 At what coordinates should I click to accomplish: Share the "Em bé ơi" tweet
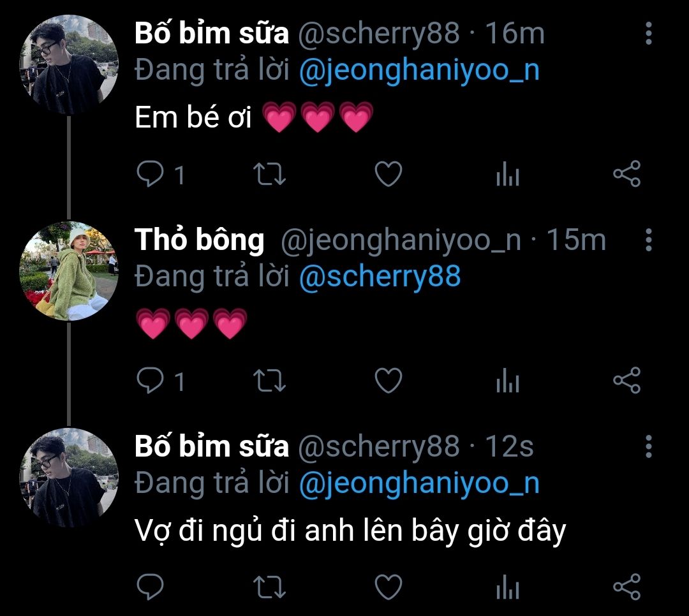(626, 174)
